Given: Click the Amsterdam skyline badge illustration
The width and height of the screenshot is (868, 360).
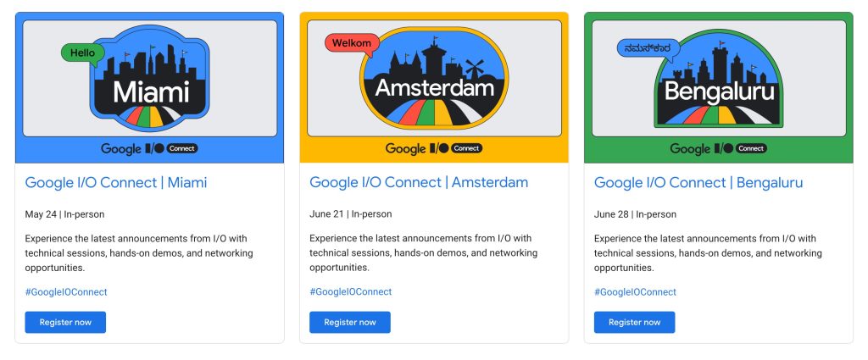Looking at the screenshot, I should (x=434, y=82).
